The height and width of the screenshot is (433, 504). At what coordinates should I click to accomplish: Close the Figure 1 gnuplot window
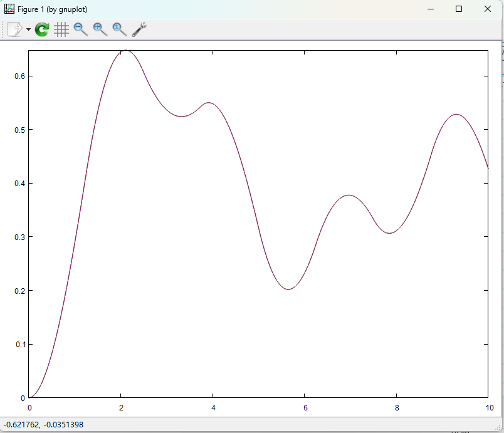488,9
